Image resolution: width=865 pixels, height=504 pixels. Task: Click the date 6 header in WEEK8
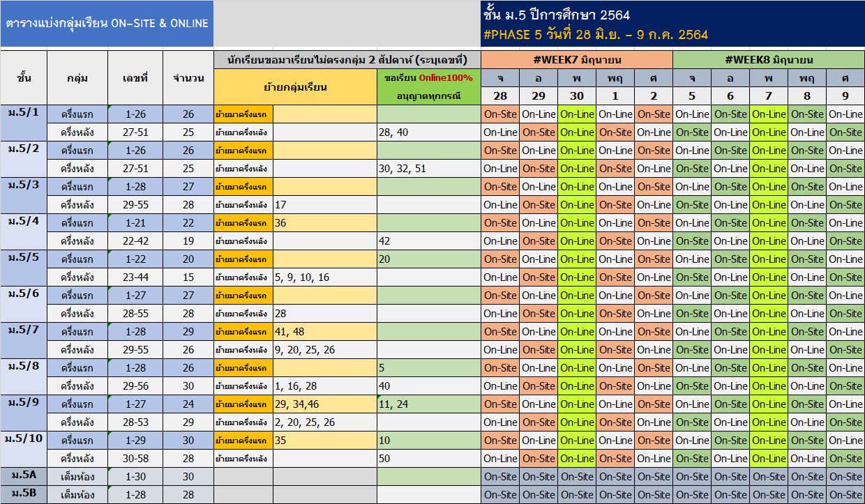pos(730,96)
